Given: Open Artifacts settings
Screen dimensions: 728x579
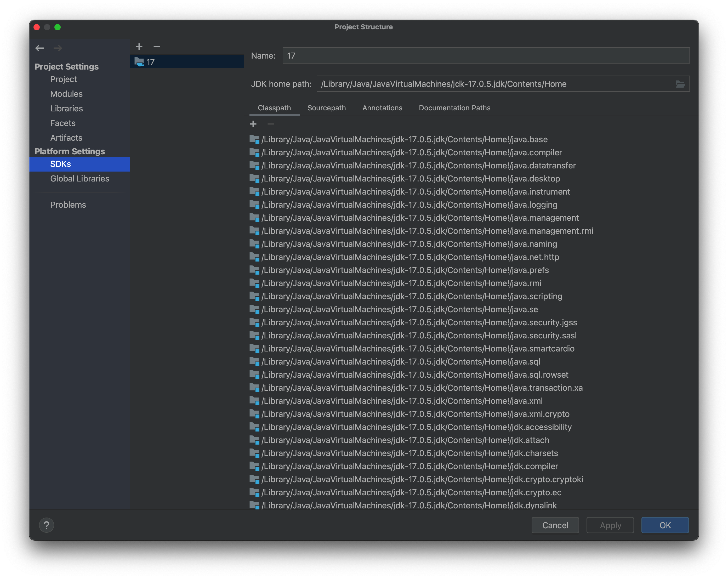Looking at the screenshot, I should (x=79, y=138).
